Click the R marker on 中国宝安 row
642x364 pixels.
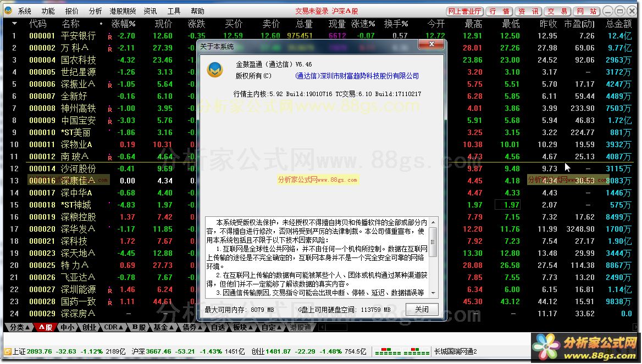110,121
